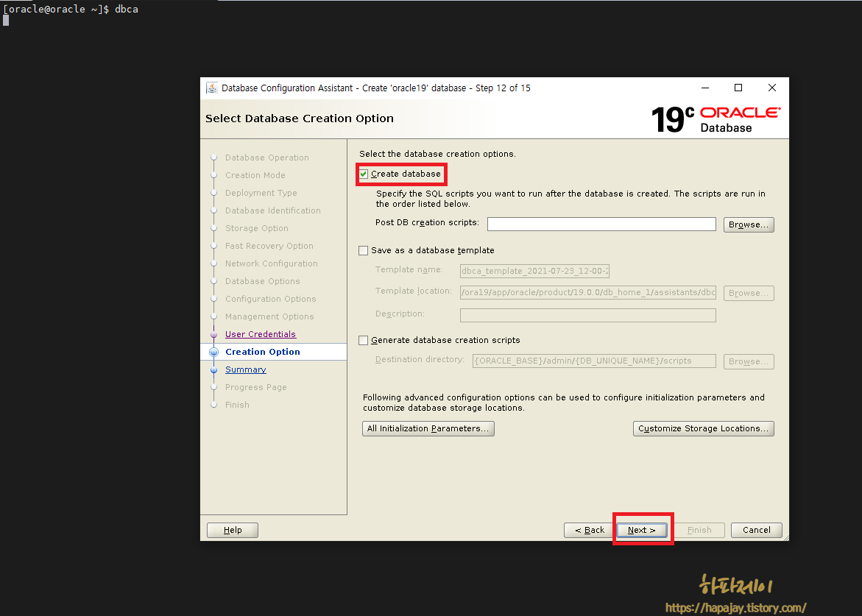Open Customize Storage Locations dialog
The height and width of the screenshot is (616, 862).
703,428
